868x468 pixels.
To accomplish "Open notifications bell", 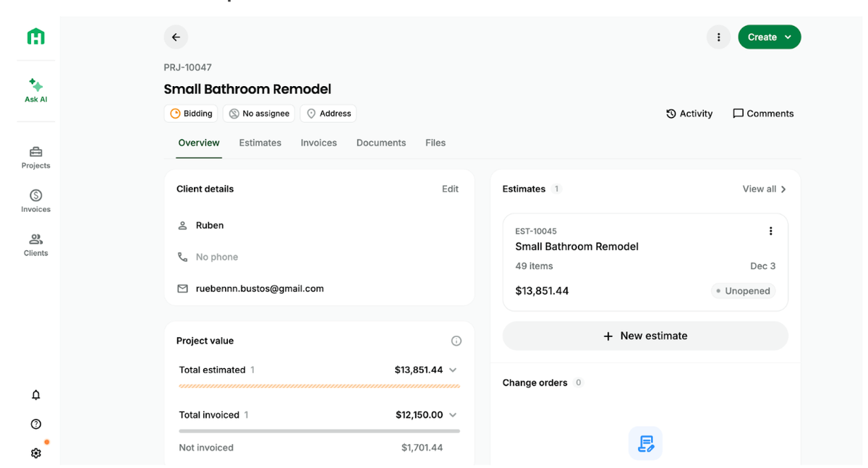I will 35,395.
